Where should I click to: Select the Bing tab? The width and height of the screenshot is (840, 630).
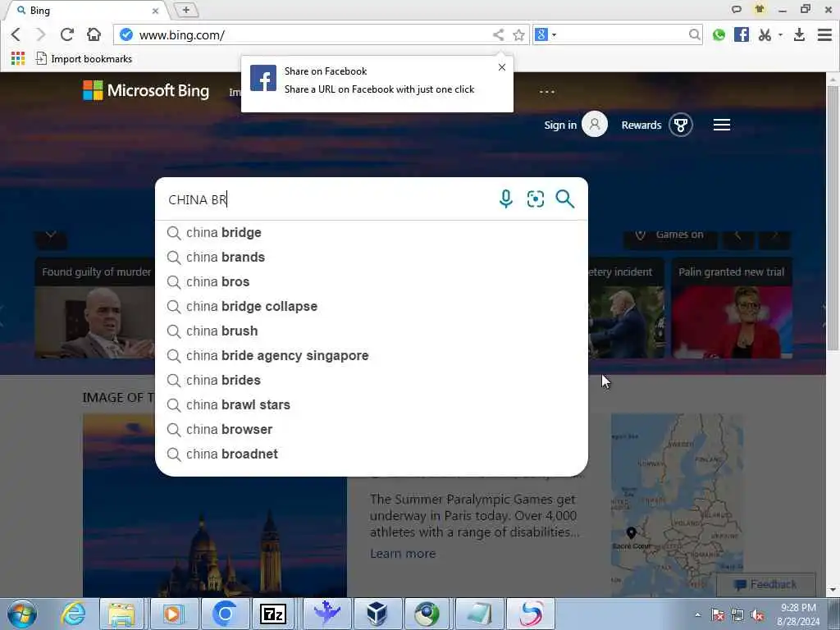(85, 11)
